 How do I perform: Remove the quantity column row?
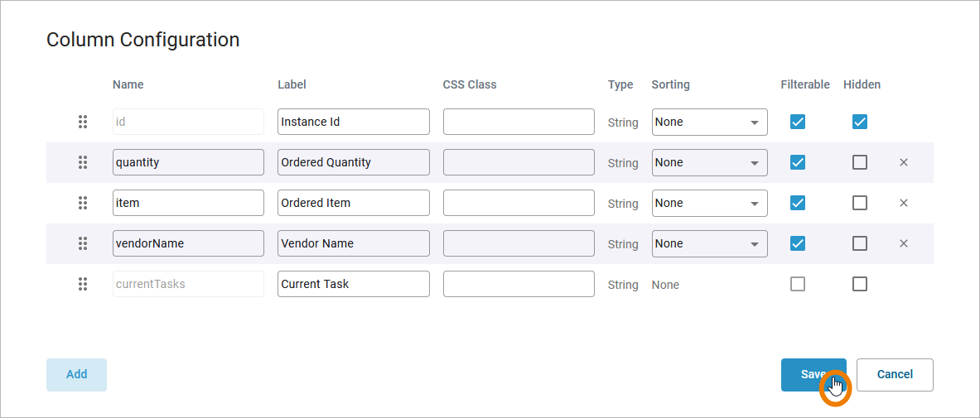pos(904,162)
